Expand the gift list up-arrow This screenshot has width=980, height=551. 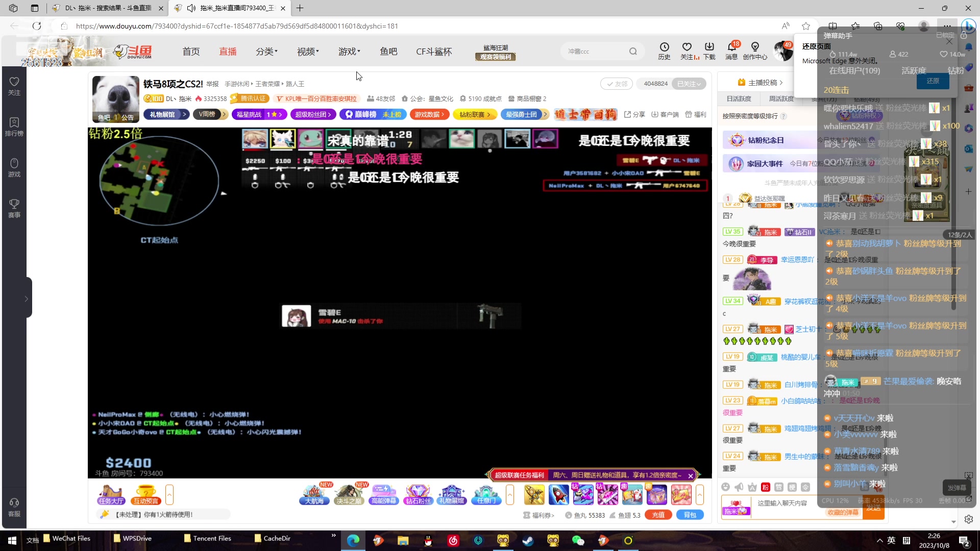point(700,494)
